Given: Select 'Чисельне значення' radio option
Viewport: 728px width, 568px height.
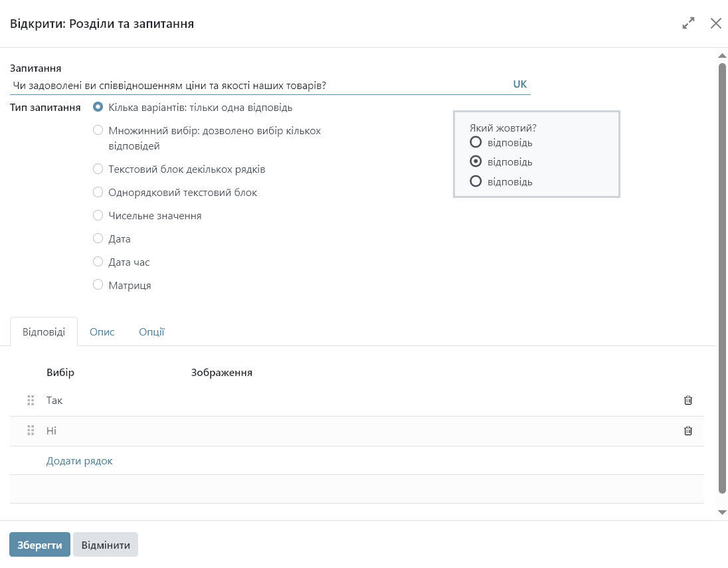Looking at the screenshot, I should (98, 216).
